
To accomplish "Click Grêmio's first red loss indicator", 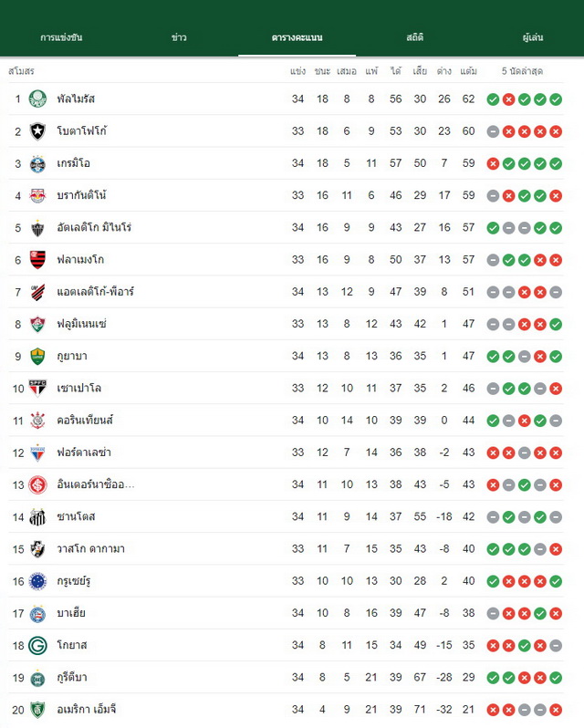I will tap(493, 163).
